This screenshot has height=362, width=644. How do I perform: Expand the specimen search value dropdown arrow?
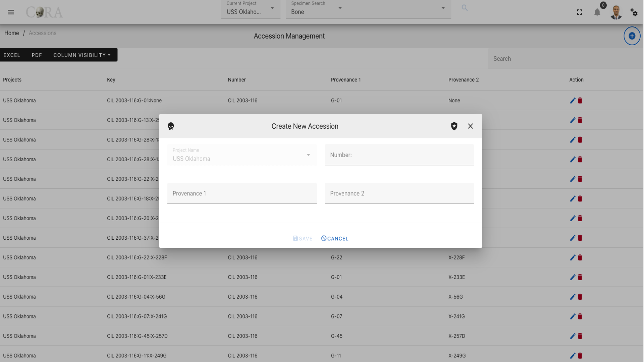tap(443, 8)
